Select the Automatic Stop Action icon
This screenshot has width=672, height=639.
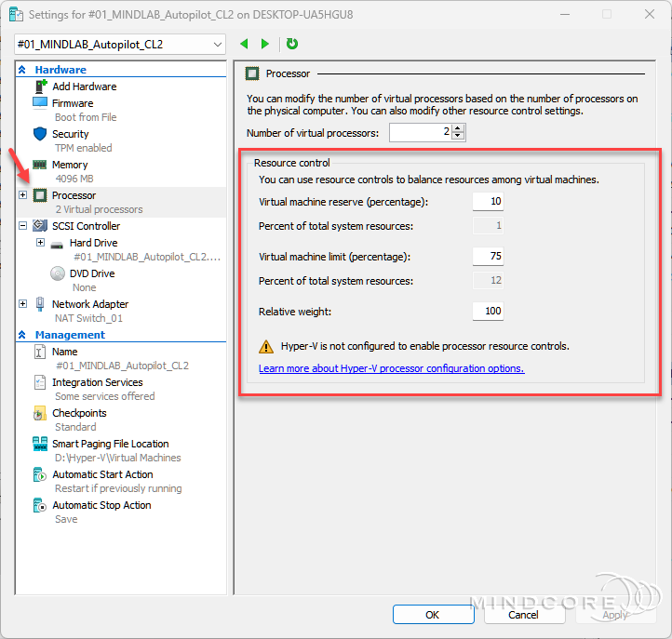tap(39, 505)
